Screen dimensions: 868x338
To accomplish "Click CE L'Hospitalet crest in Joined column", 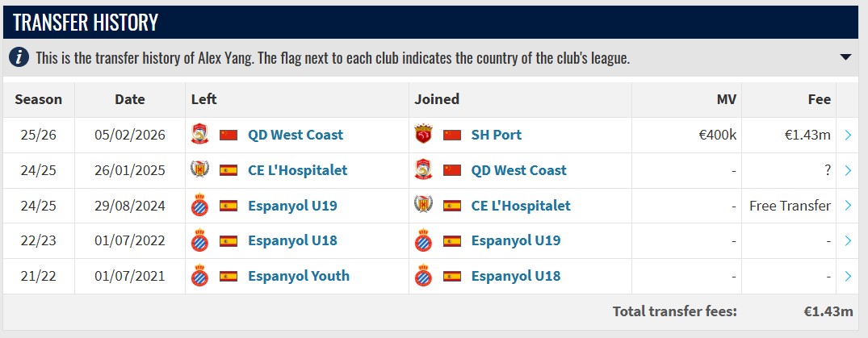I will tap(422, 206).
